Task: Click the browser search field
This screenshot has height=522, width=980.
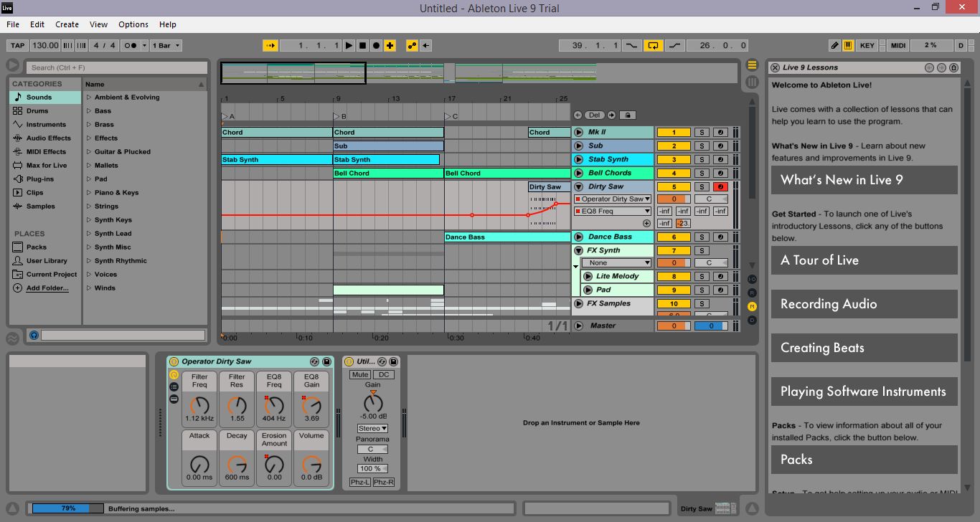Action: [117, 67]
